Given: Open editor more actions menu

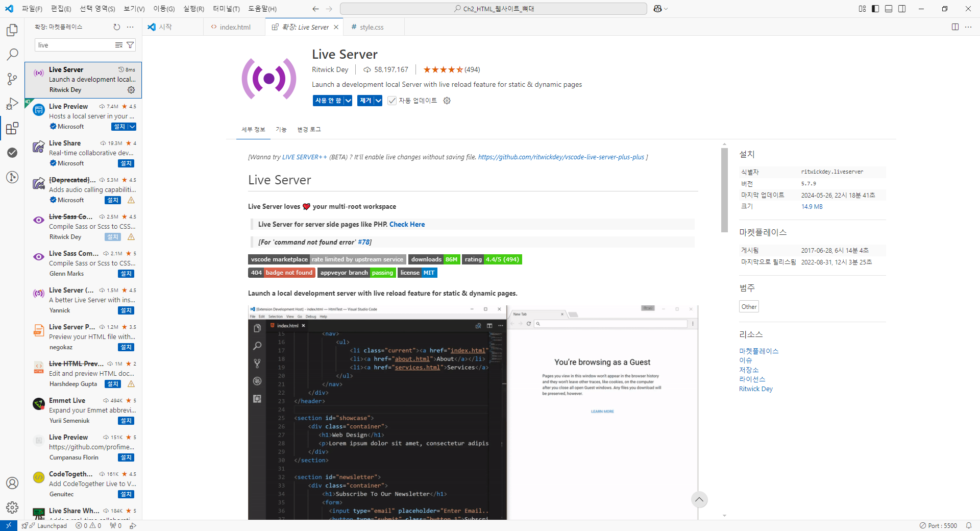Looking at the screenshot, I should point(968,27).
